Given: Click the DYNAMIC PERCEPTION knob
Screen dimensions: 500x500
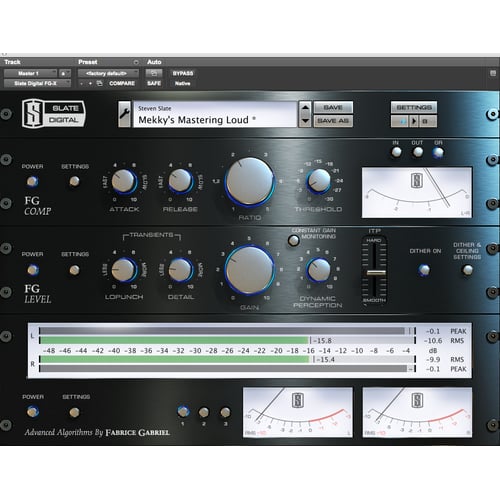Looking at the screenshot, I should click(x=319, y=270).
